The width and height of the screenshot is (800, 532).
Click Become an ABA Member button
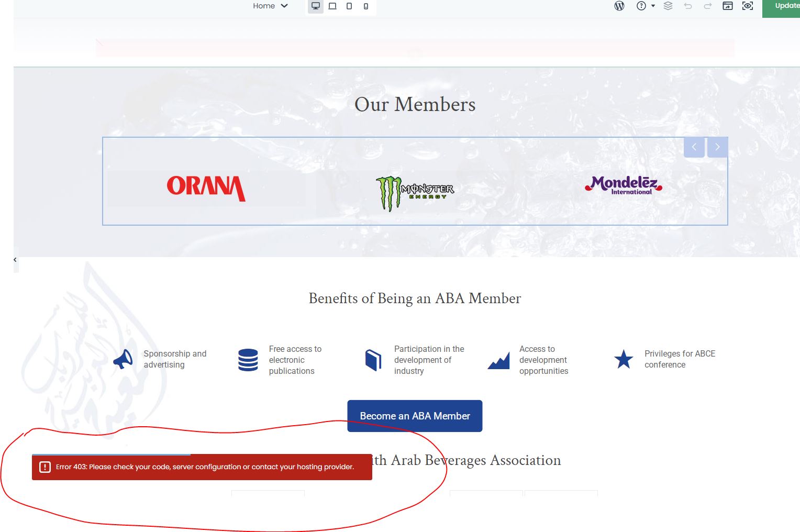pyautogui.click(x=415, y=416)
